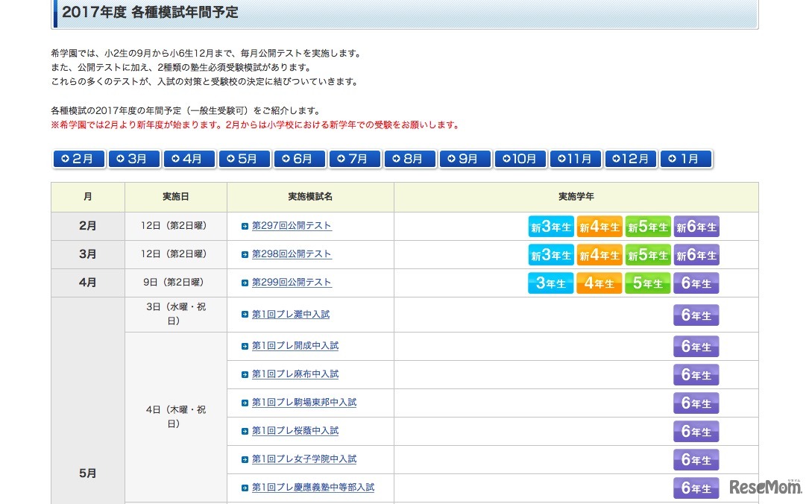Click the ReseMom logo watermark

pos(764,487)
